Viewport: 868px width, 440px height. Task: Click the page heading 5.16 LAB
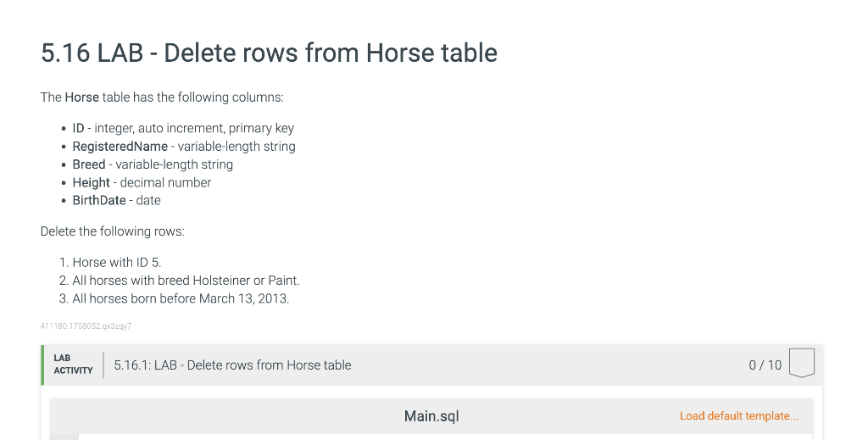point(269,53)
